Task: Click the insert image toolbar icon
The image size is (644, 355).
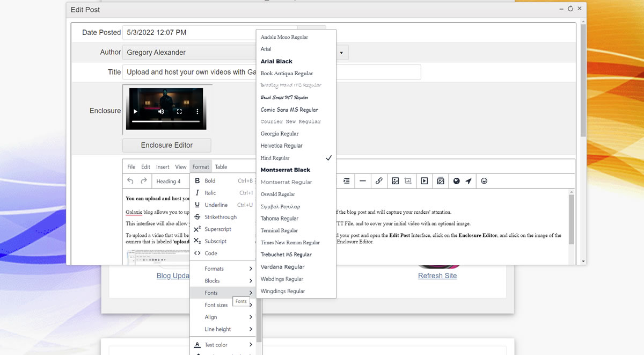Action: pos(396,181)
